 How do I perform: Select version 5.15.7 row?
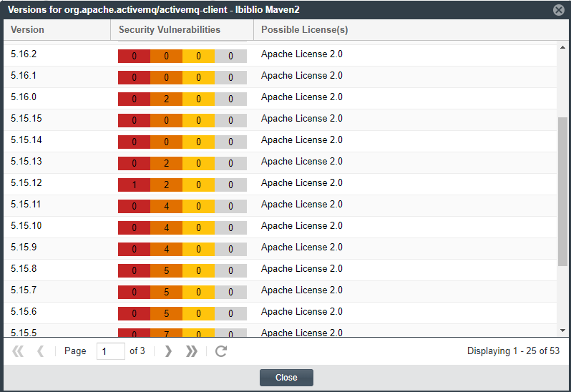(x=280, y=292)
